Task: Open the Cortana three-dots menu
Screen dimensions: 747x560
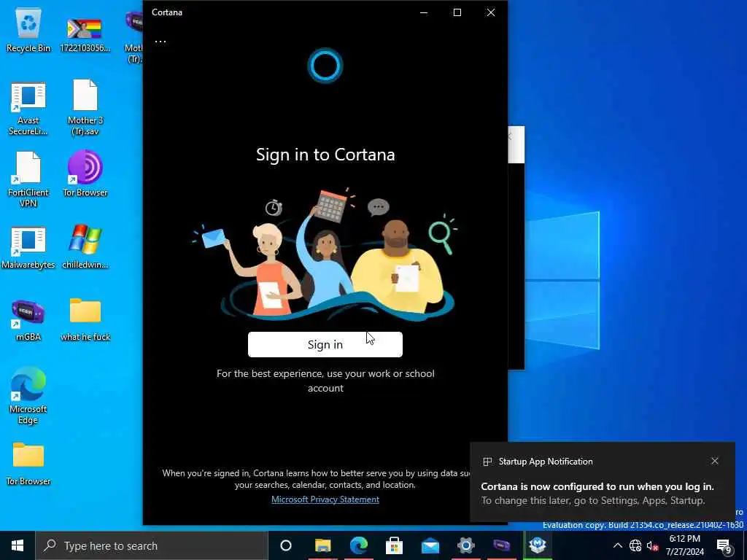Action: pyautogui.click(x=160, y=42)
